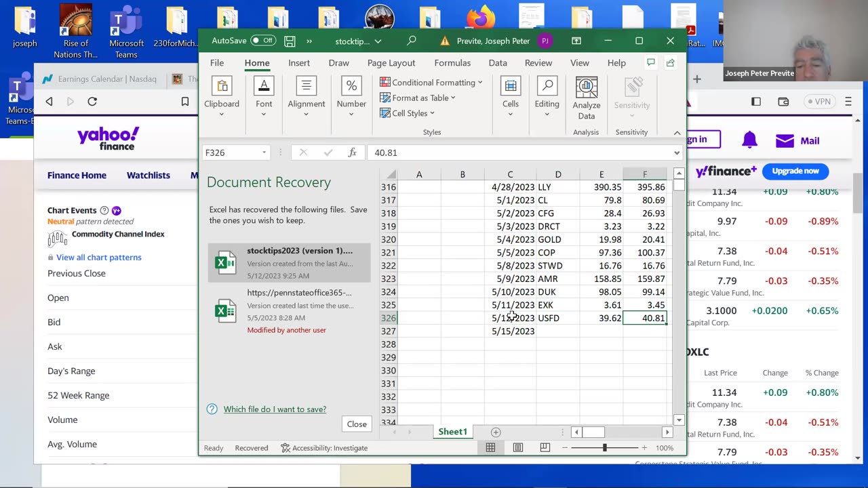Collapse the ribbon with the chevron arrow

click(x=677, y=132)
